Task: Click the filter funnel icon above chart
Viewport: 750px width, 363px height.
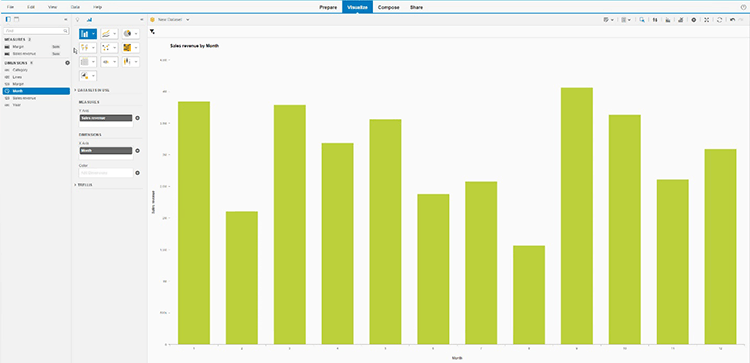Action: pyautogui.click(x=152, y=32)
